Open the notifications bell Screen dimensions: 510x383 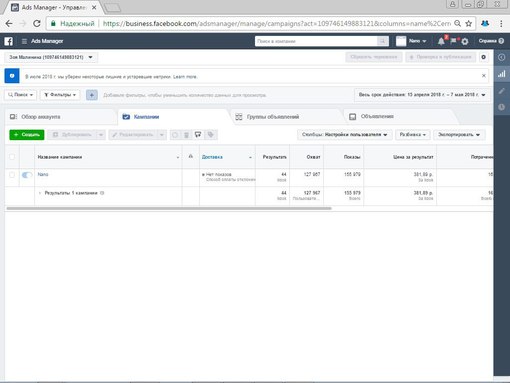(441, 41)
